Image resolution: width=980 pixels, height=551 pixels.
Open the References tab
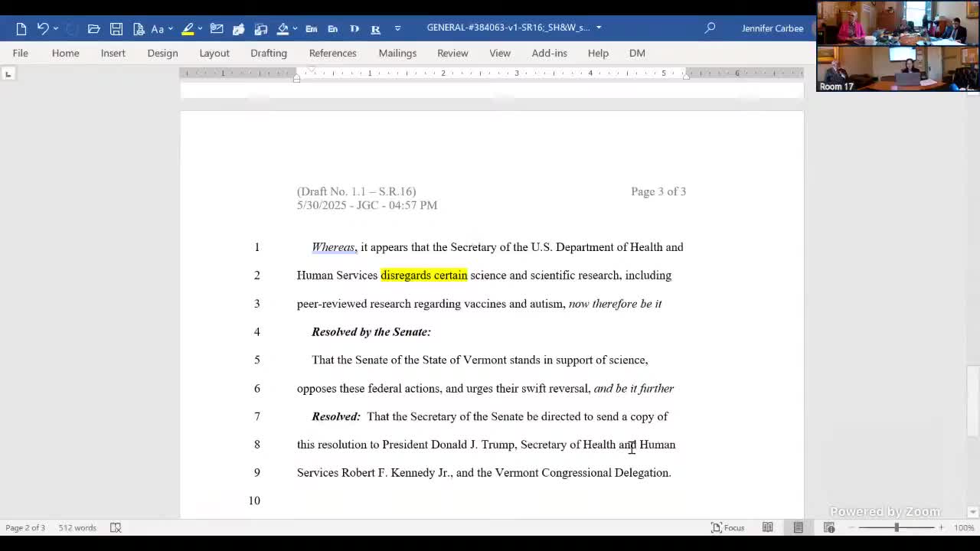click(x=333, y=53)
